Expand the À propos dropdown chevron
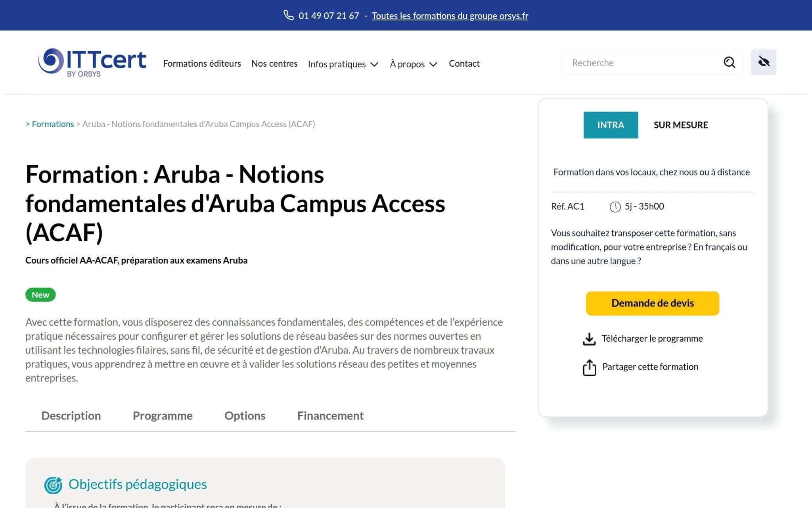This screenshot has height=508, width=812. [433, 64]
